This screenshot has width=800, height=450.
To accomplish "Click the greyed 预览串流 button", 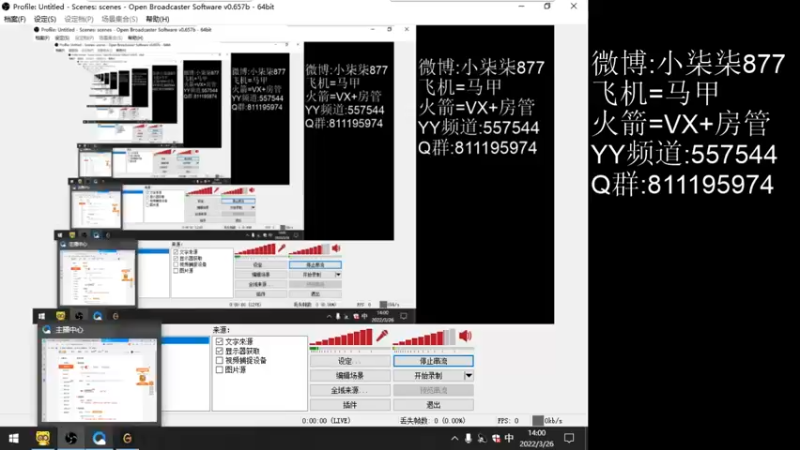I will pyautogui.click(x=433, y=390).
